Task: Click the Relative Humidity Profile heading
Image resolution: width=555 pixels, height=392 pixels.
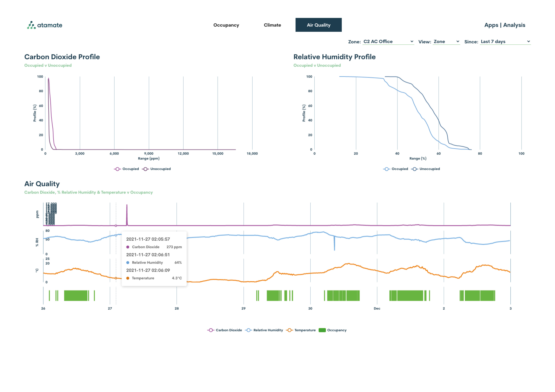Action: (335, 57)
